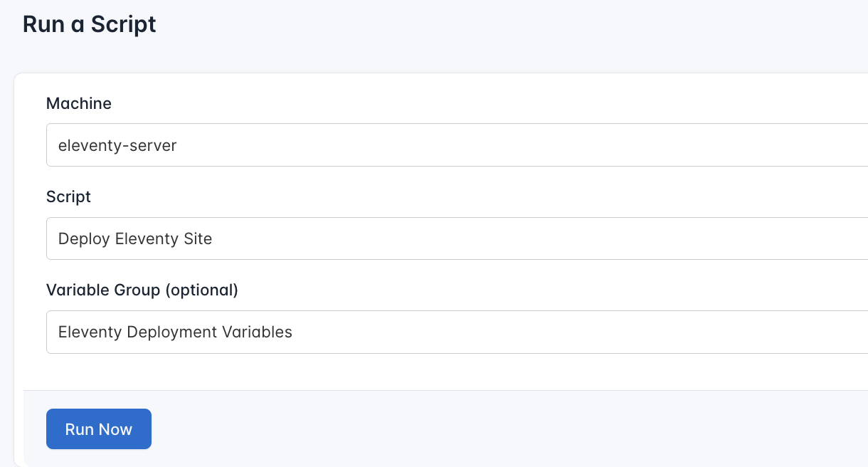Open the Variable Group dropdown
Screen dimensions: 868x467
pos(455,332)
